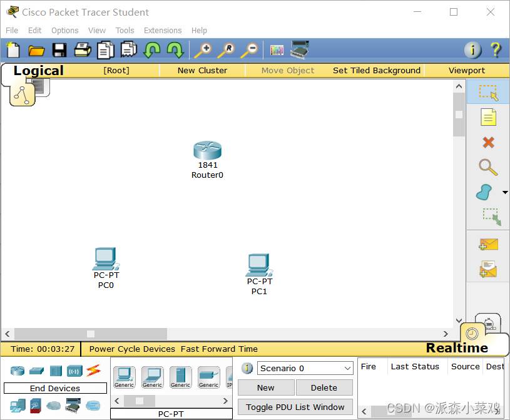Select the Switches device category
Image resolution: width=510 pixels, height=420 pixels.
pos(36,371)
